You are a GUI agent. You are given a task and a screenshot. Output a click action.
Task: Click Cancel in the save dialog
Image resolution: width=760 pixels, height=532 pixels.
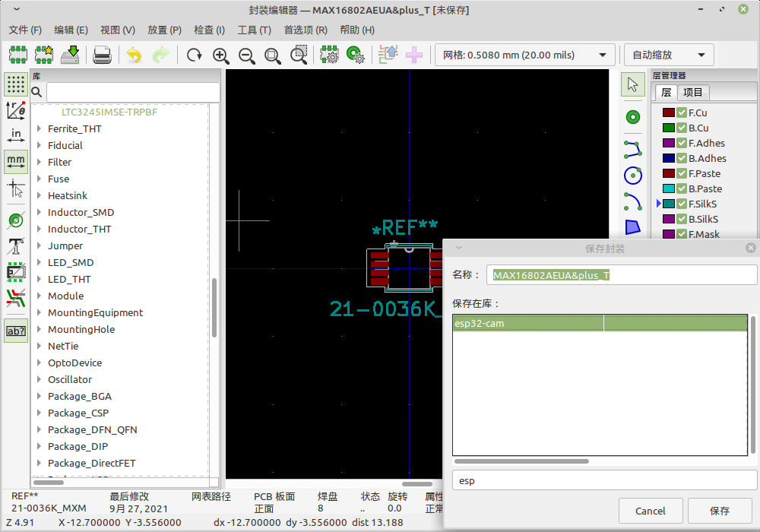pos(651,511)
